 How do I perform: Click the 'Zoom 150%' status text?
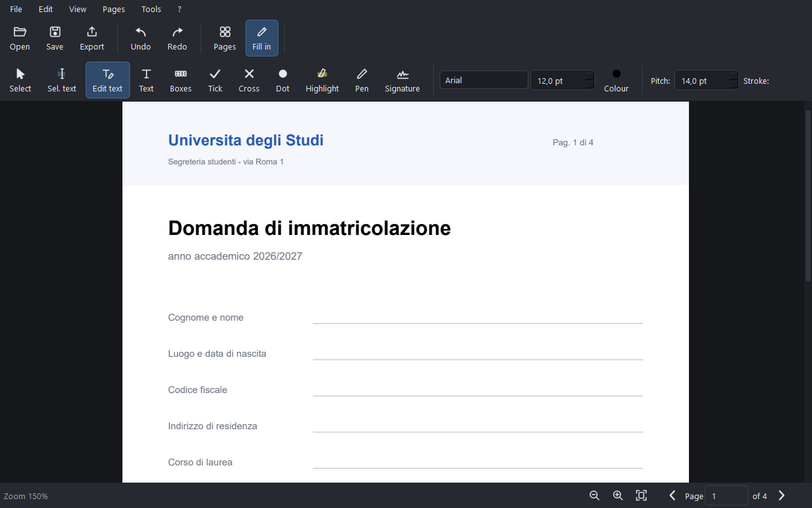[x=26, y=496]
